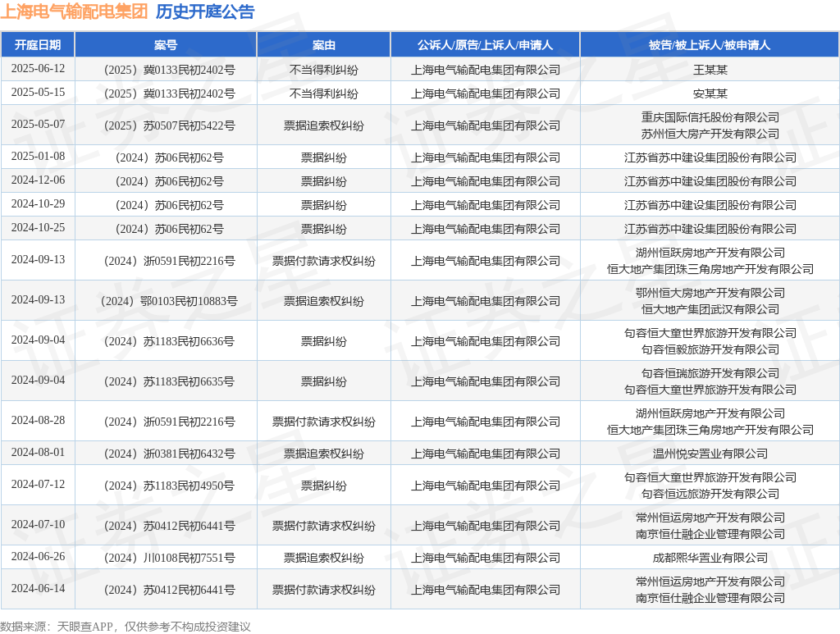Click 江苏省苏中建设集团股份有限公司 in the 2025-01-08 row

710,157
